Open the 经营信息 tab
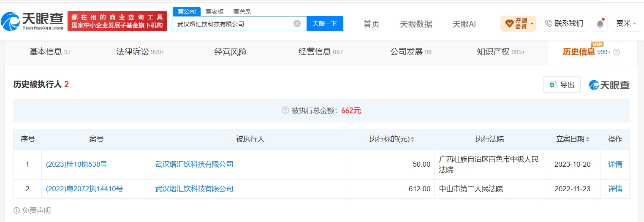This screenshot has height=222, width=644. tap(321, 52)
